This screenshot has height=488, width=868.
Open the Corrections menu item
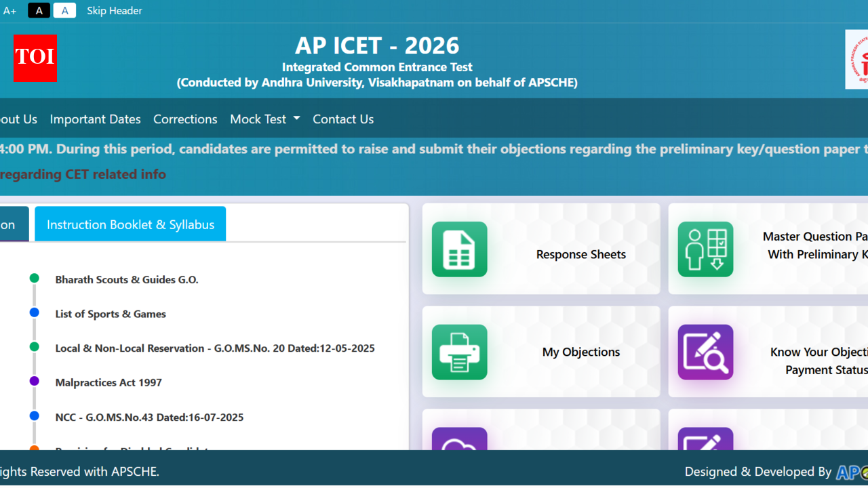[x=185, y=119]
